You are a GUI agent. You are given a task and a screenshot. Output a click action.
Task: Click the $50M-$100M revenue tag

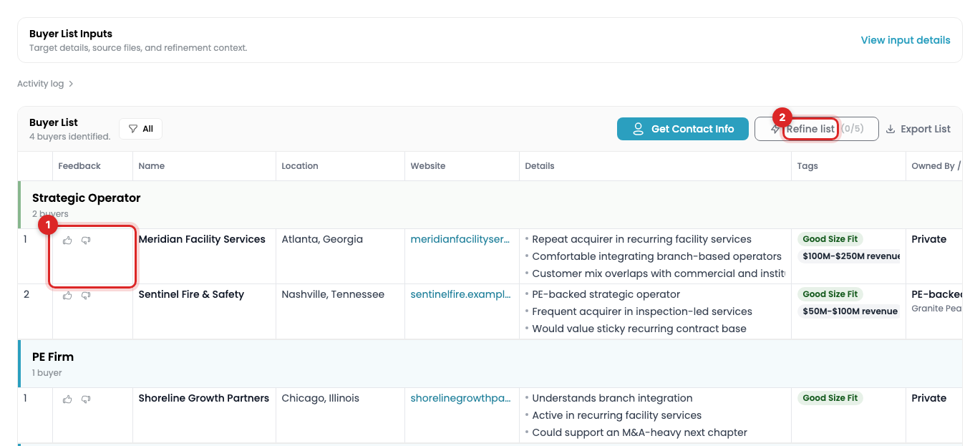pos(850,311)
